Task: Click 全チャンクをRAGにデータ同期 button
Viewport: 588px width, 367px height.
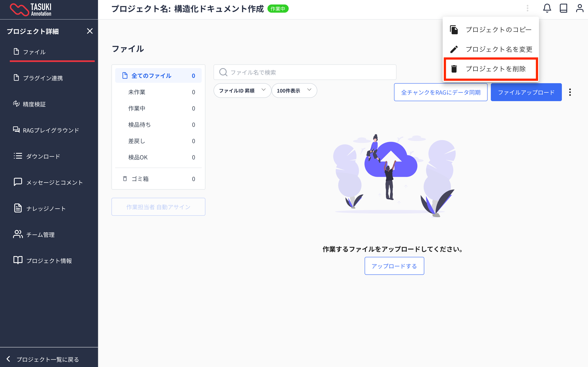Action: click(x=441, y=92)
